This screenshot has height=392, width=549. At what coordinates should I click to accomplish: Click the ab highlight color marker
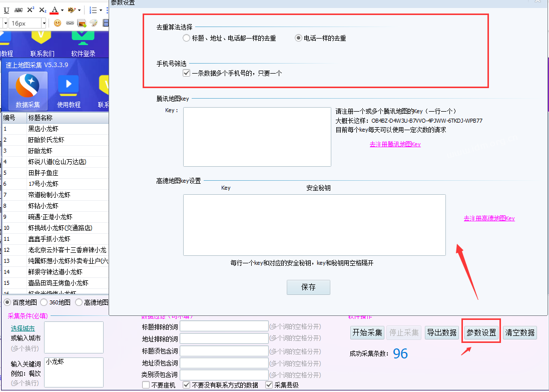pyautogui.click(x=72, y=10)
